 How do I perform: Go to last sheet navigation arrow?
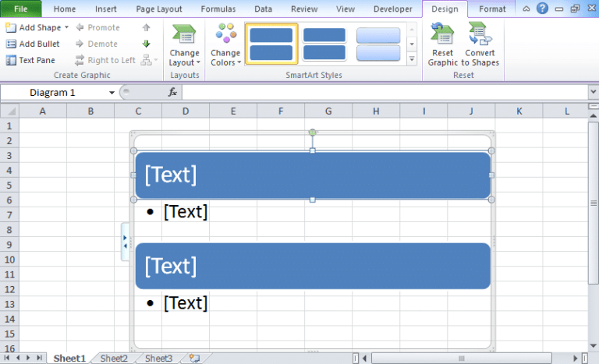click(39, 358)
